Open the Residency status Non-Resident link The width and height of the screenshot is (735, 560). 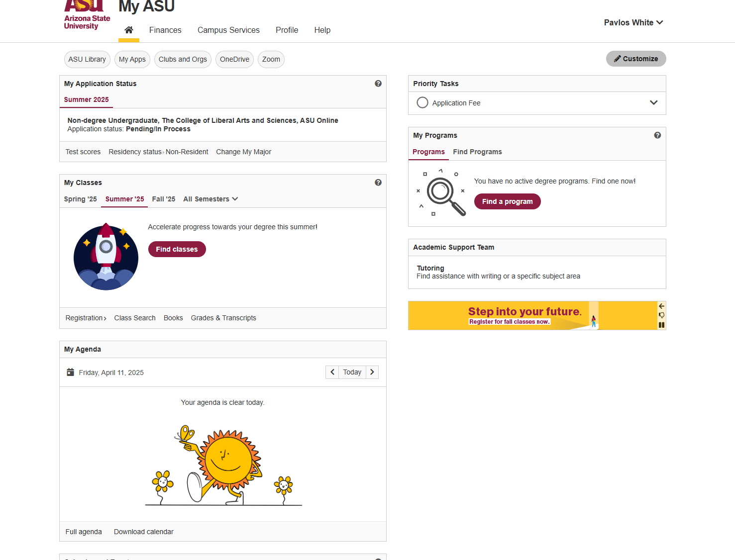[x=158, y=152]
